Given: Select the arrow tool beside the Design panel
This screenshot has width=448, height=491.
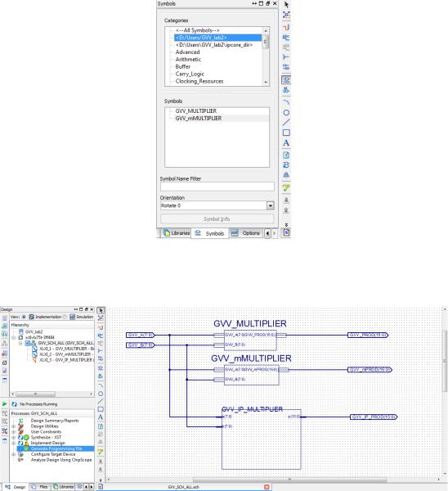Looking at the screenshot, I should click(101, 310).
